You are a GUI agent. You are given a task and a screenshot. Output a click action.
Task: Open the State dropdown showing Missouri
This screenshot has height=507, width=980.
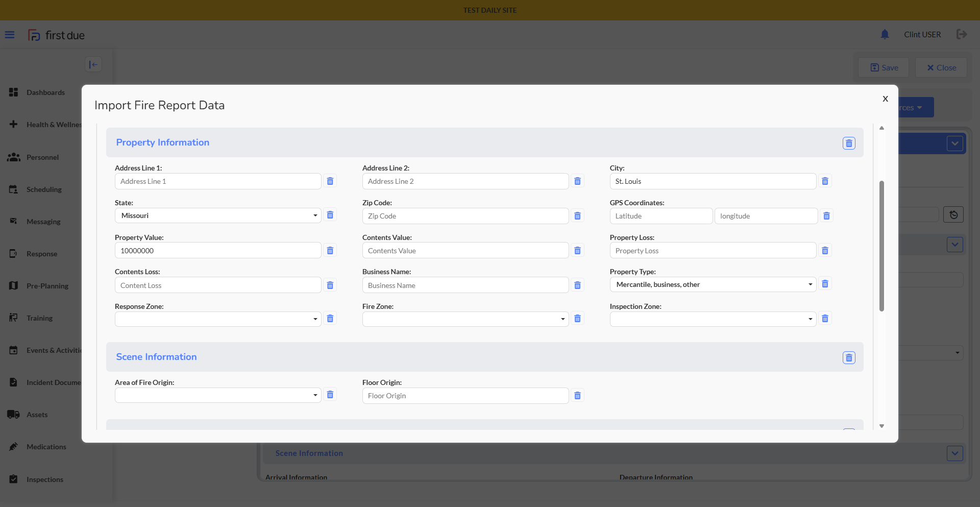tap(218, 215)
